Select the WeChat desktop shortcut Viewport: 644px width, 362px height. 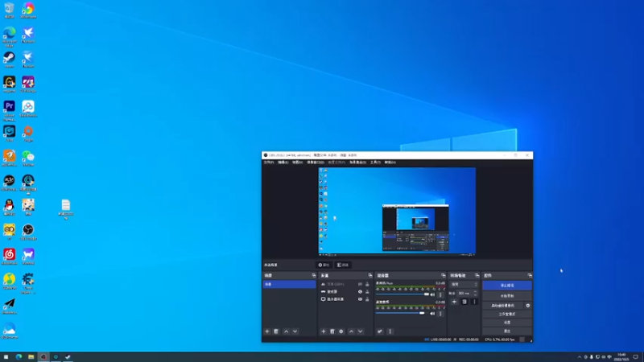[28, 158]
